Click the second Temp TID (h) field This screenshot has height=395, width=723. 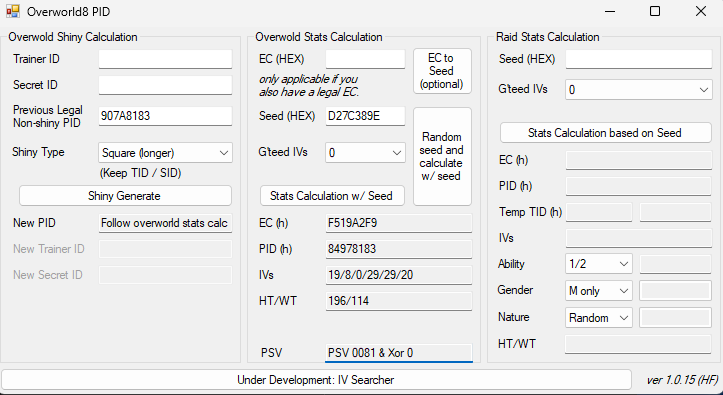coord(676,212)
